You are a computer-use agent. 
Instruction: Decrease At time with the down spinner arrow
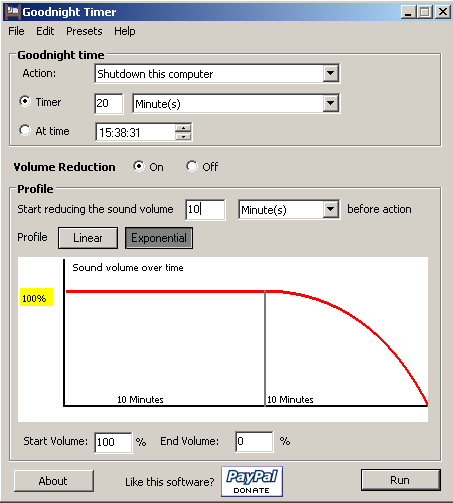tap(183, 136)
